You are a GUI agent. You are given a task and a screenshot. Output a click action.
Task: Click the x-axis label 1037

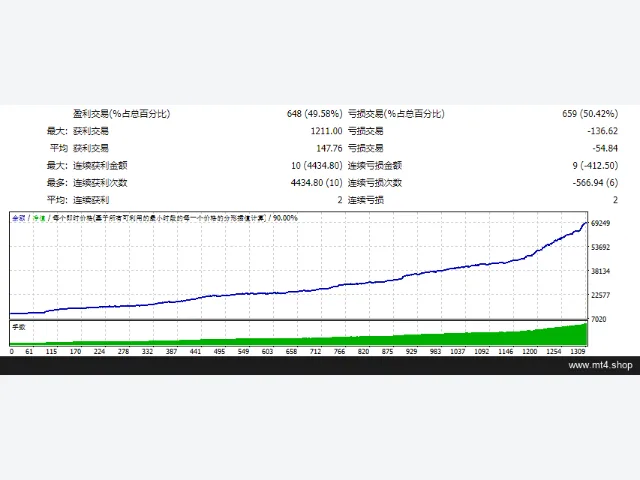[x=458, y=351]
